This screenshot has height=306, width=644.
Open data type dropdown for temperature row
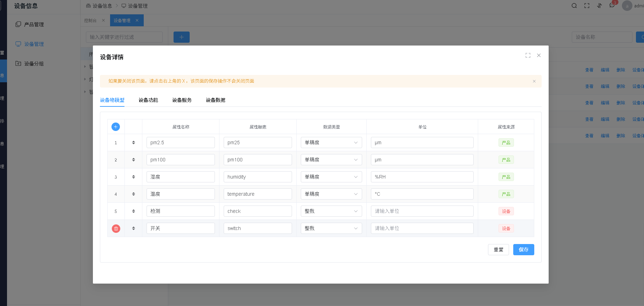(331, 194)
